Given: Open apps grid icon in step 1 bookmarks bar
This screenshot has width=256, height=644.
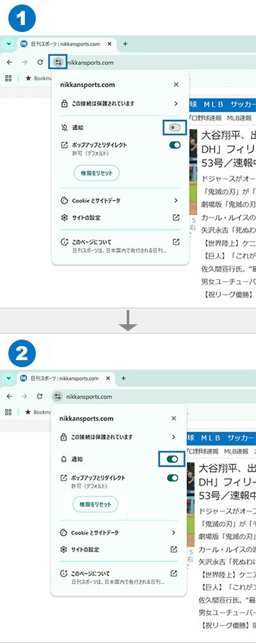Looking at the screenshot, I should coord(8,78).
